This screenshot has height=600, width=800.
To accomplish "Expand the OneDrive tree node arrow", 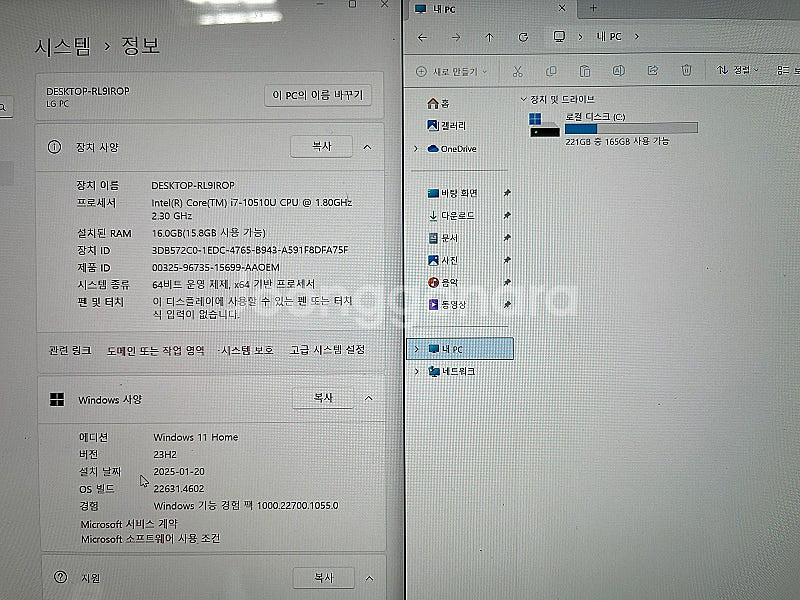I will [x=416, y=149].
